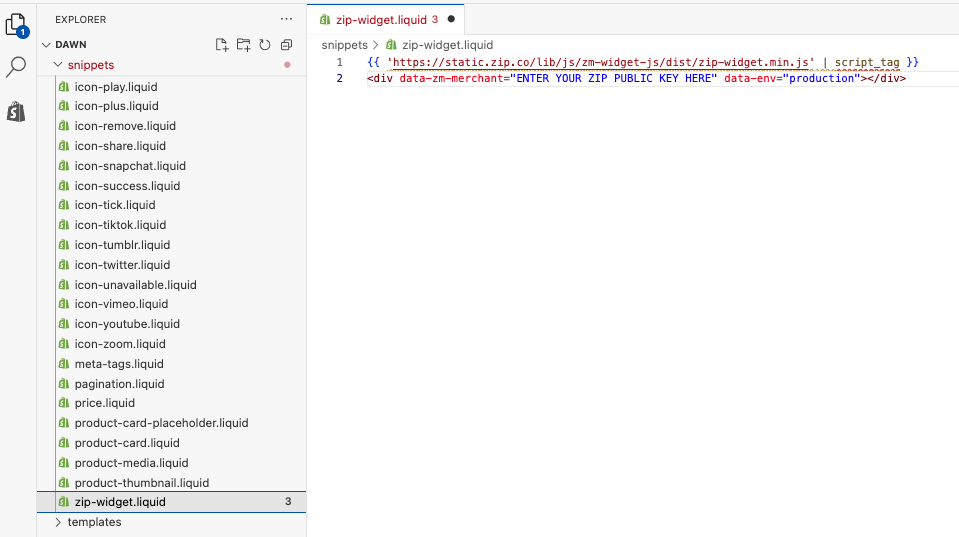Image resolution: width=959 pixels, height=537 pixels.
Task: Click the data-env production value
Action: pyautogui.click(x=821, y=78)
